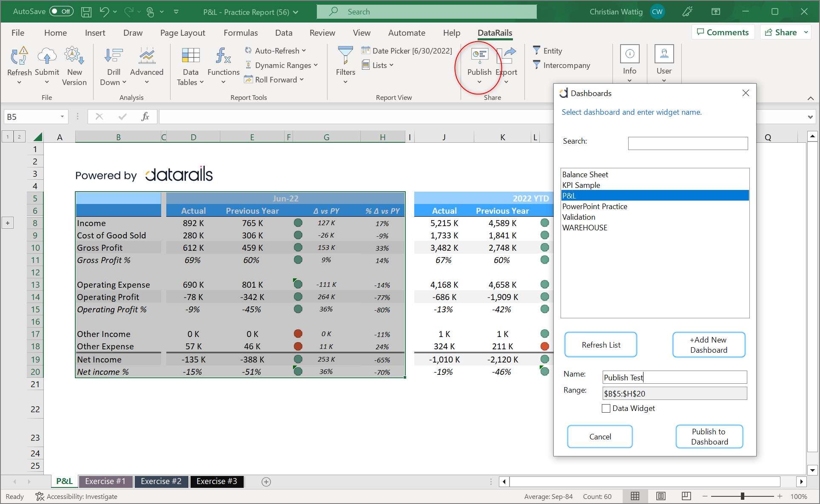
Task: Switch to Page Break Preview icon
Action: (x=686, y=496)
